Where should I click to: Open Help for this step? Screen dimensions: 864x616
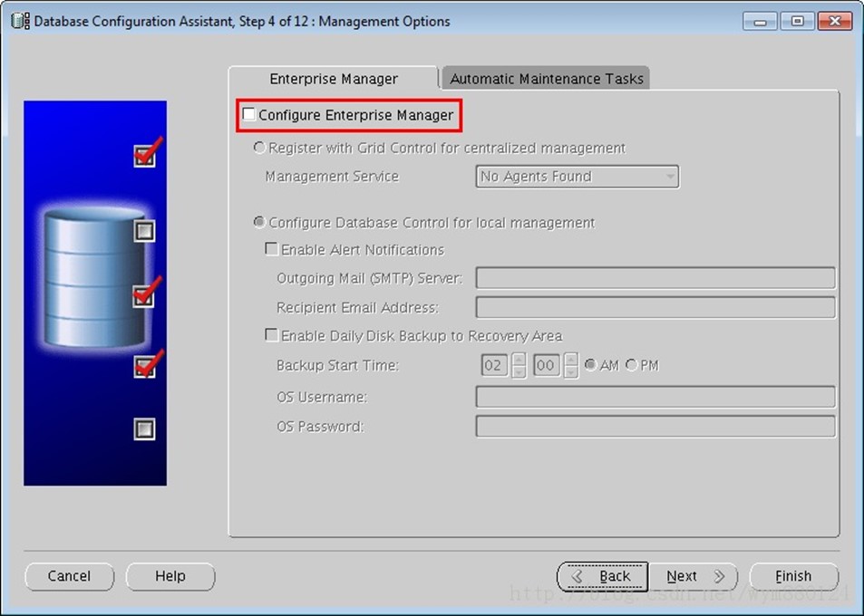pyautogui.click(x=170, y=576)
